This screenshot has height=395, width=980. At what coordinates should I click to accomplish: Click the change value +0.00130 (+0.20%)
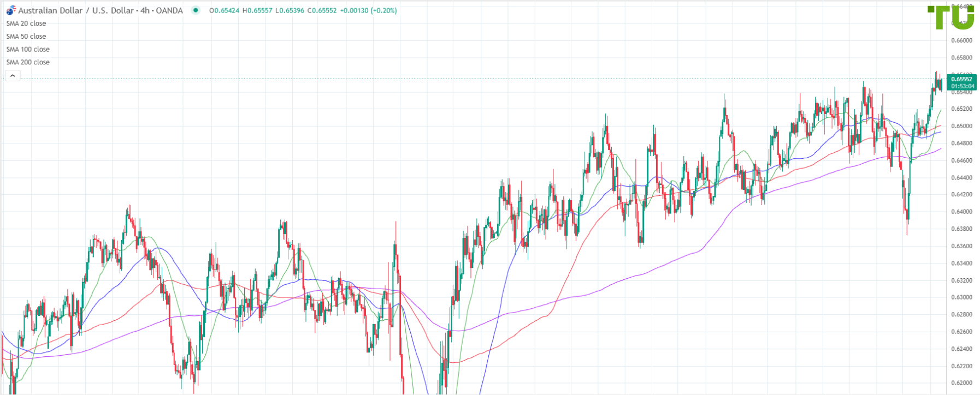[x=369, y=10]
